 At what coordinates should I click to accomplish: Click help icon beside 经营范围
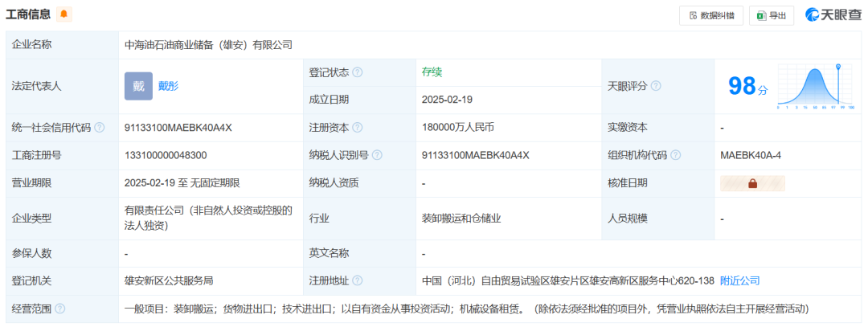(59, 309)
